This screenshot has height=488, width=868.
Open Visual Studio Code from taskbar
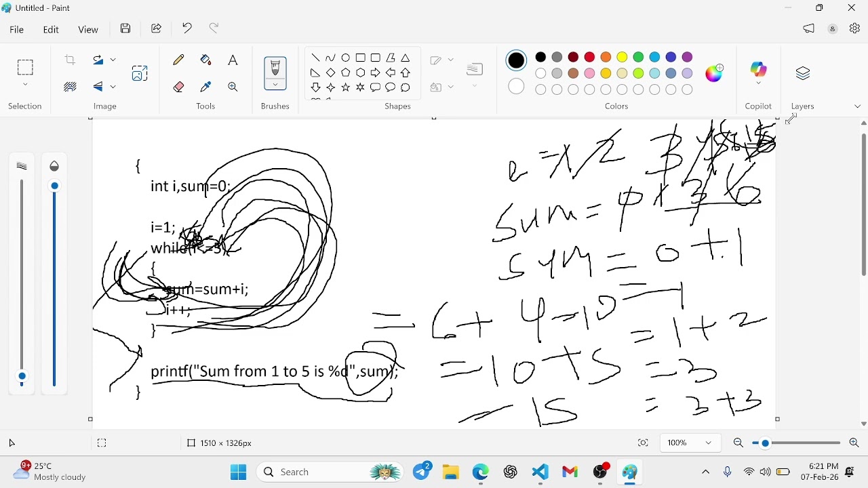[541, 472]
